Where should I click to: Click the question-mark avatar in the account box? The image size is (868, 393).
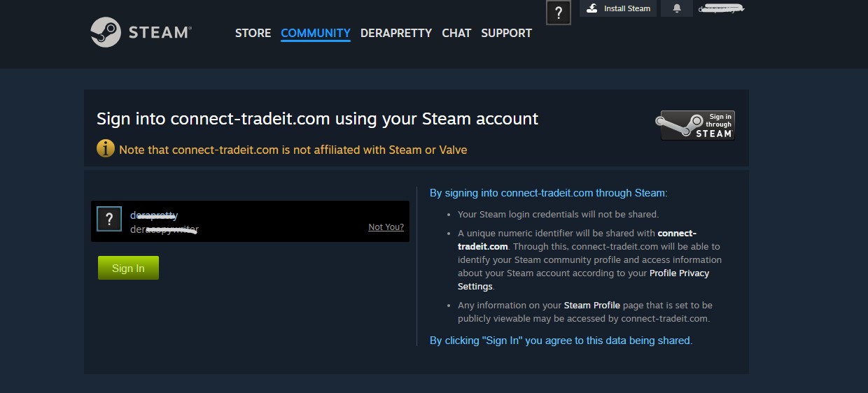tap(109, 219)
